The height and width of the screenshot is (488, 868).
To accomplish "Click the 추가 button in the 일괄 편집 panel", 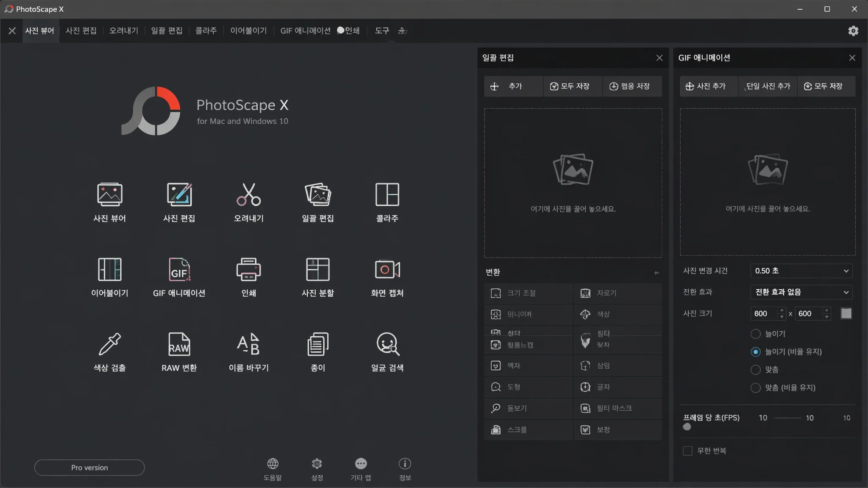I will pos(513,86).
